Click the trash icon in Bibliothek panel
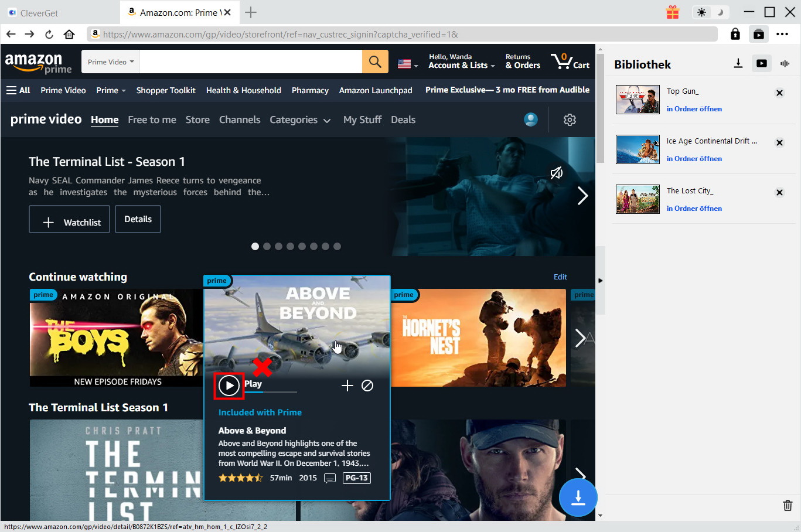The image size is (801, 532). [x=788, y=505]
